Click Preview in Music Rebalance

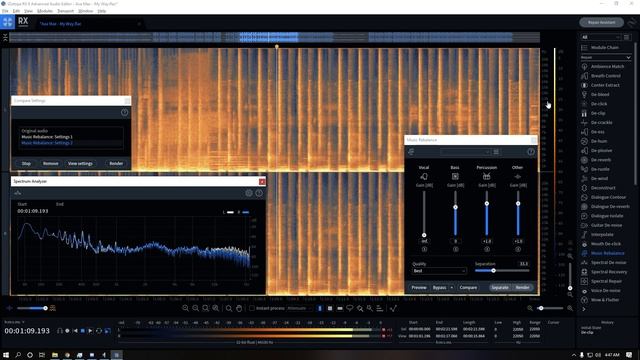(x=419, y=288)
